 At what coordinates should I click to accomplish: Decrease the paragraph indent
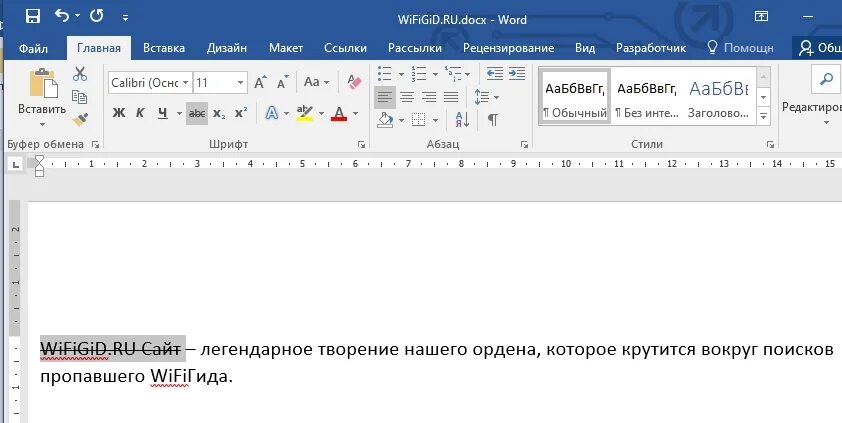tap(495, 74)
